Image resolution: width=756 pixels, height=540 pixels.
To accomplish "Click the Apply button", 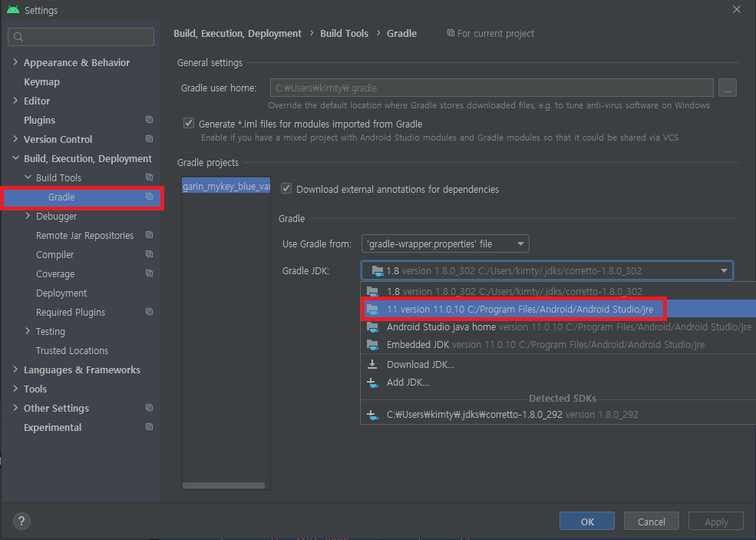I will (716, 521).
